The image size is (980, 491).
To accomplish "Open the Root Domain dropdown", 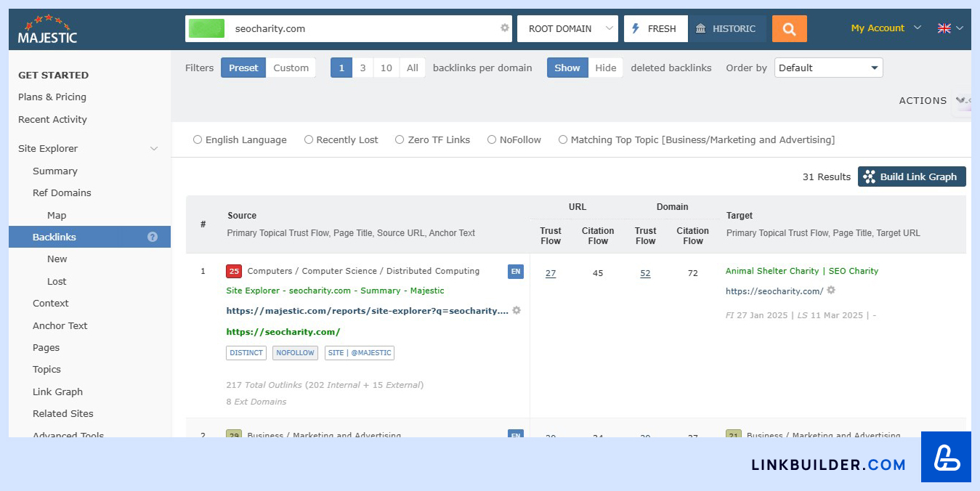I will 567,29.
